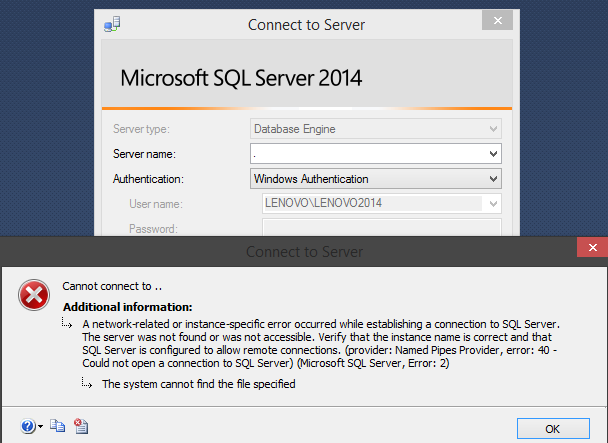Click the Show technical details icon
Image resolution: width=608 pixels, height=443 pixels.
click(81, 426)
